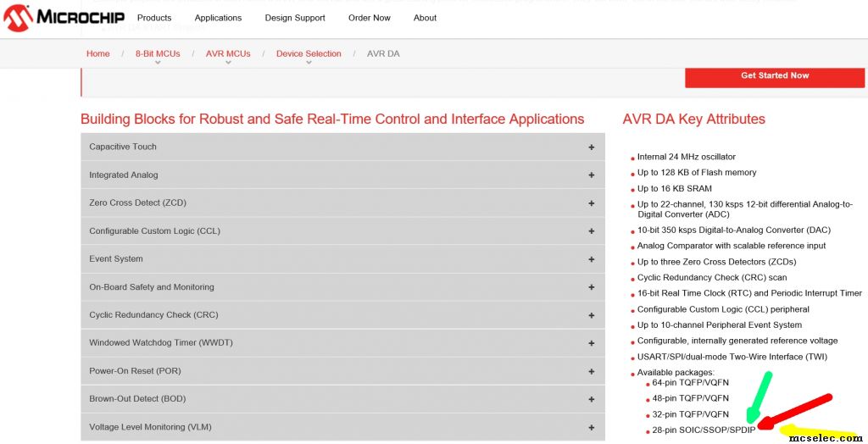Select 'Up to 16 KB SRAM' text
This screenshot has width=868, height=444.
[x=674, y=188]
